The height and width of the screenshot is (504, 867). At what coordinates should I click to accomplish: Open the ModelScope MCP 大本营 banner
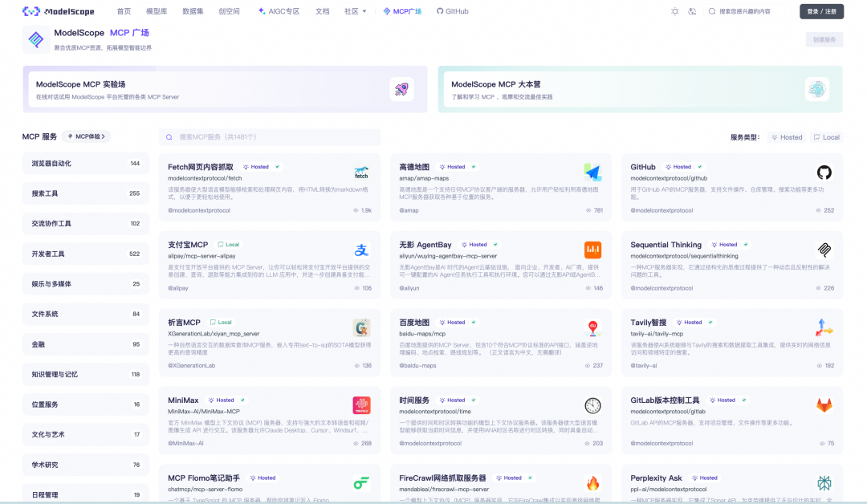coord(641,90)
